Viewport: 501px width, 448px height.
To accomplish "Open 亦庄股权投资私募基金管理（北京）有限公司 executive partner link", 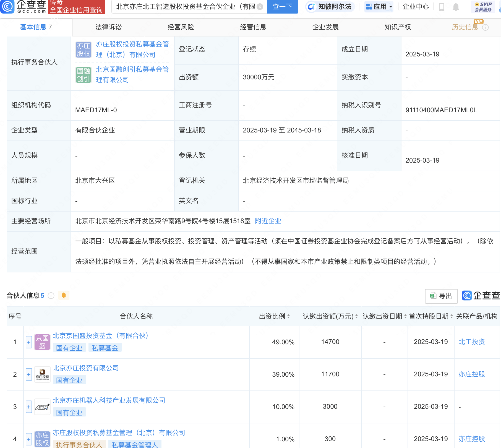I will pos(132,50).
